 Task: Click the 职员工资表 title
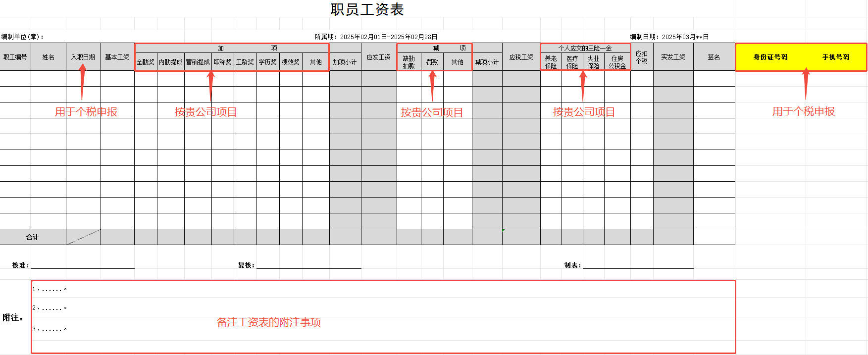pyautogui.click(x=367, y=9)
